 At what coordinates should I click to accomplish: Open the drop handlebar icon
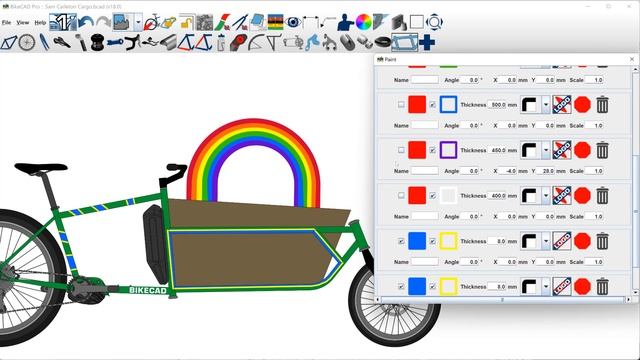point(132,42)
